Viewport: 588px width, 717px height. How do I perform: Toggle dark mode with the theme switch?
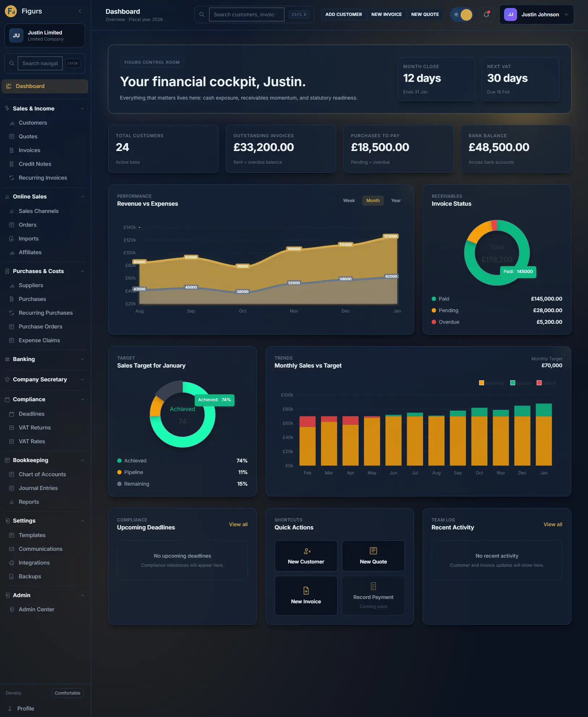[x=462, y=14]
